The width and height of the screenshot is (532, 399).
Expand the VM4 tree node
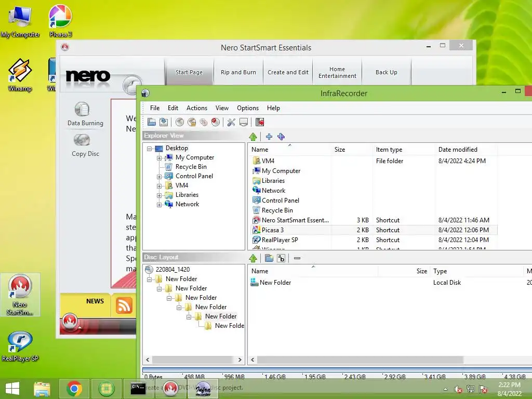tap(159, 186)
